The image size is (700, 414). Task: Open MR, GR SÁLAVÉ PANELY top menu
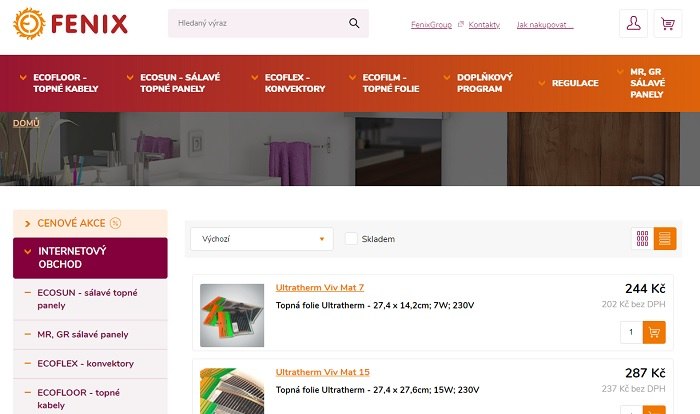tap(647, 83)
